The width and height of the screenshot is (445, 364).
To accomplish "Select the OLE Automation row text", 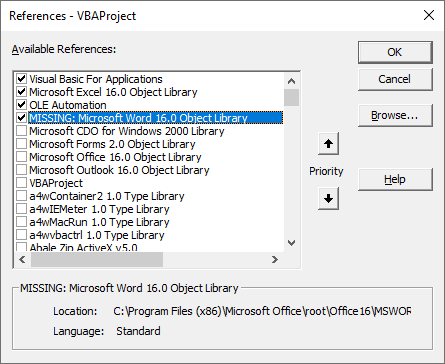I will (68, 105).
